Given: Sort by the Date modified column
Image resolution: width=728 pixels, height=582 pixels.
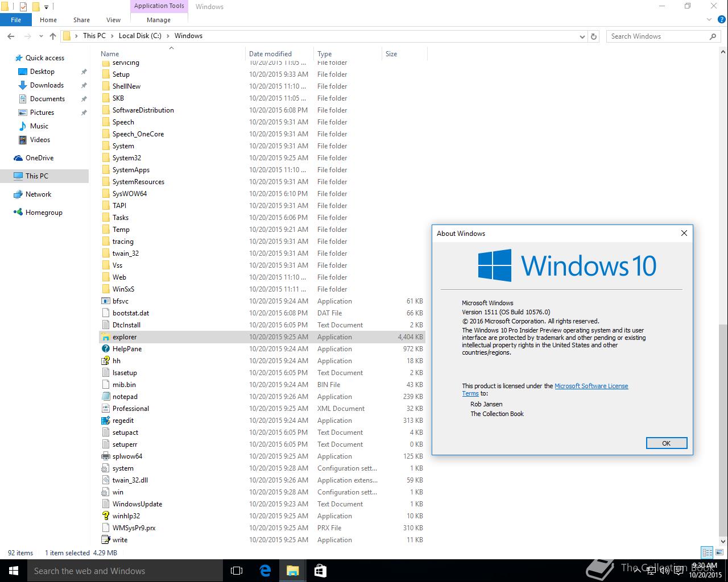Looking at the screenshot, I should coord(279,54).
